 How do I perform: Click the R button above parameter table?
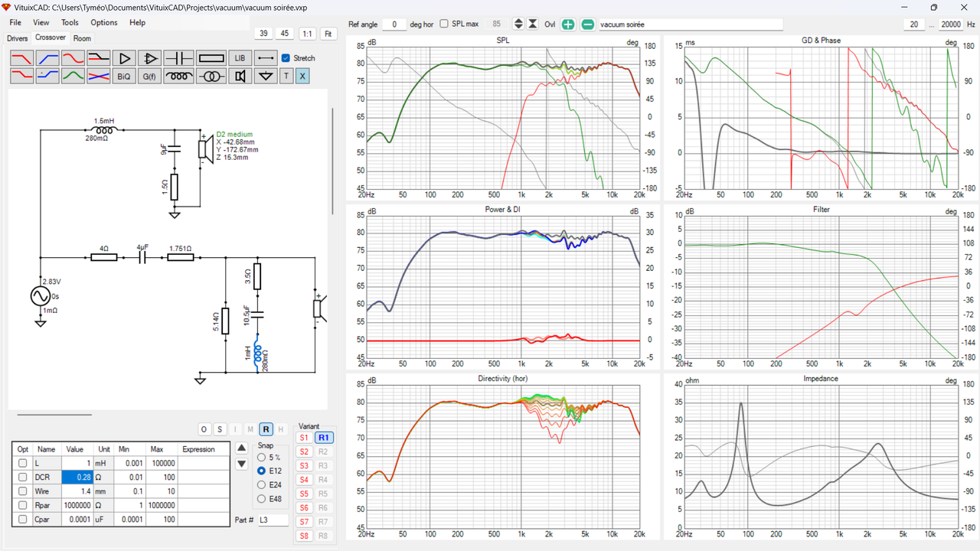266,429
